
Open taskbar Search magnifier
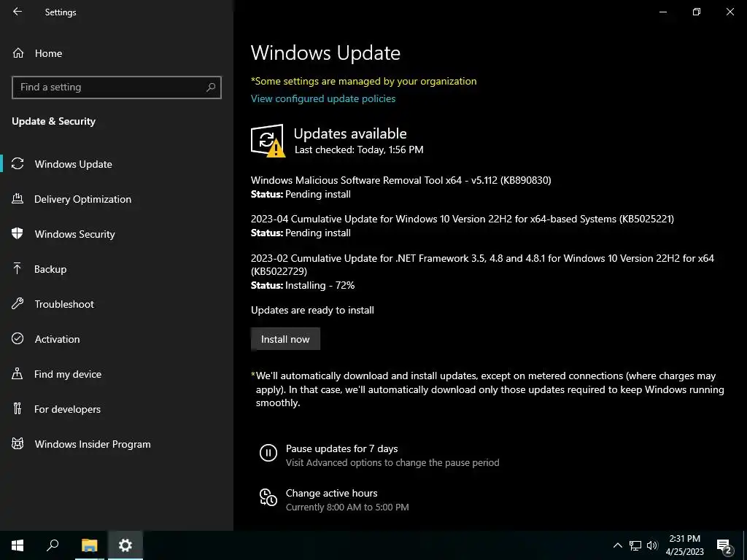(x=53, y=545)
